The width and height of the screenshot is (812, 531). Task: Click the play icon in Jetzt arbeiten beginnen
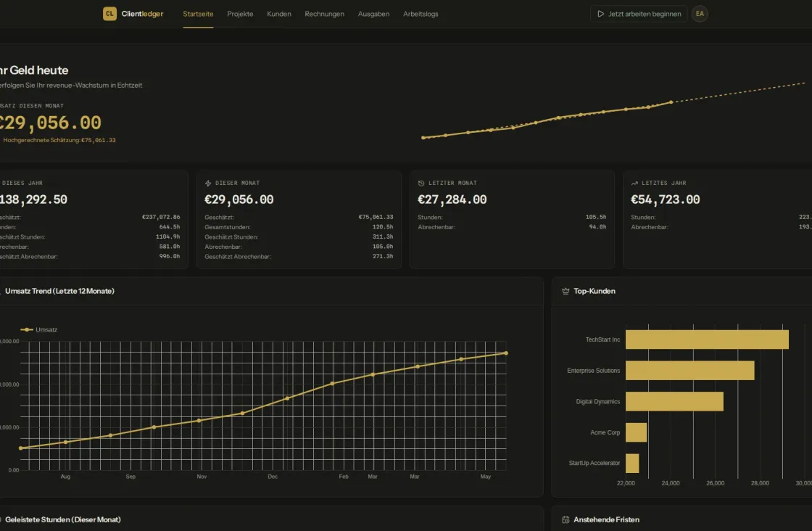click(x=601, y=14)
